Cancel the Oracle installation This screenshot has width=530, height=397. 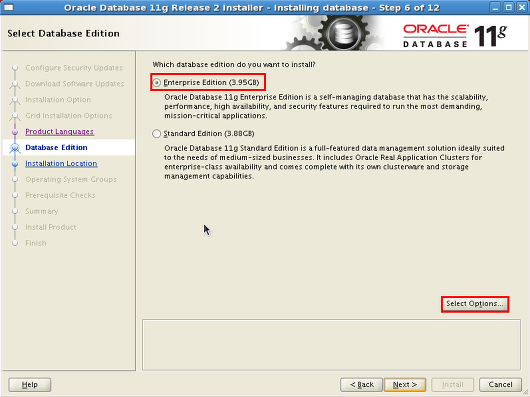500,384
